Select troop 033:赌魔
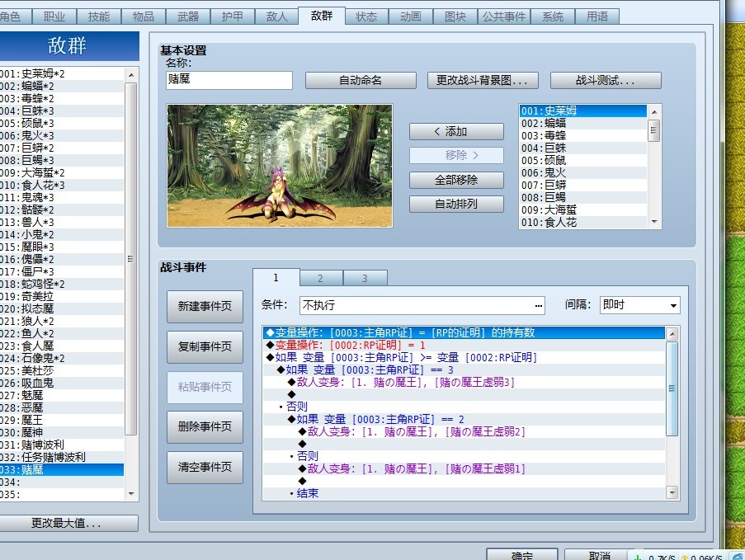The height and width of the screenshot is (560, 745). pyautogui.click(x=62, y=469)
